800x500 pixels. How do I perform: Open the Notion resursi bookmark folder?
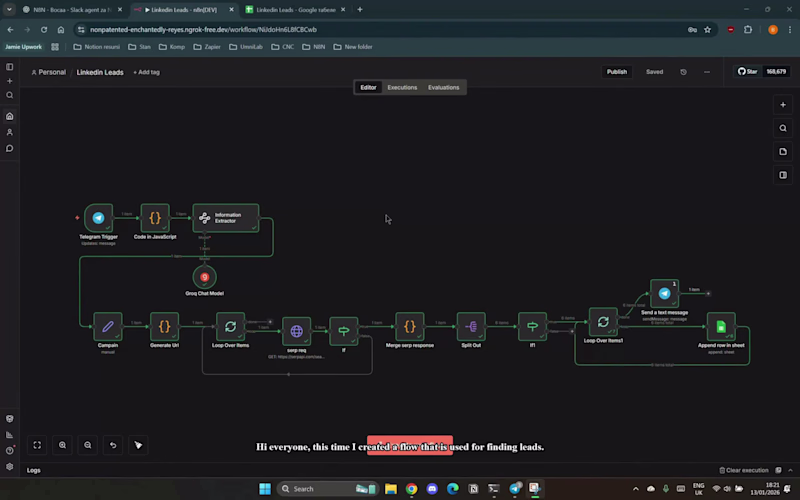(x=96, y=47)
